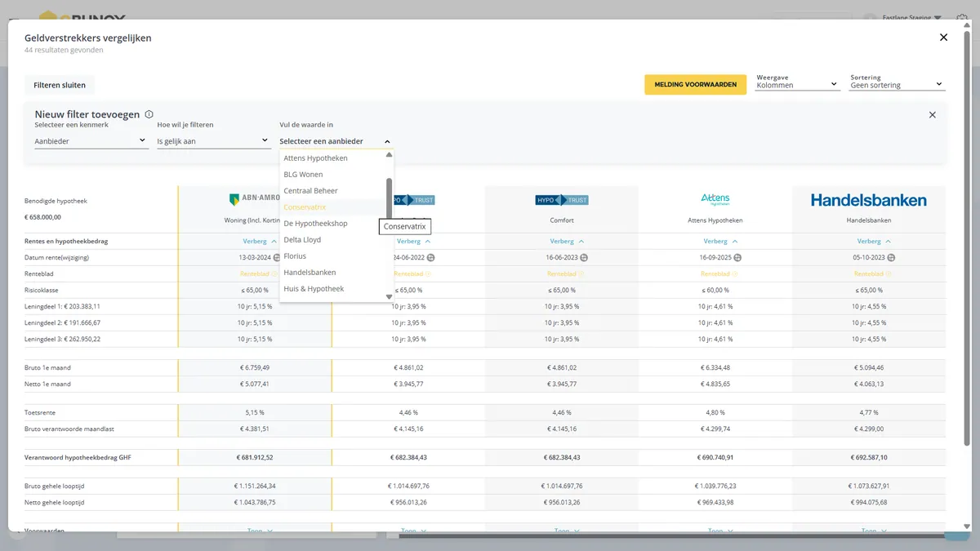Click the date icon next to 16-09-2025
This screenshot has width=980, height=551.
click(737, 257)
